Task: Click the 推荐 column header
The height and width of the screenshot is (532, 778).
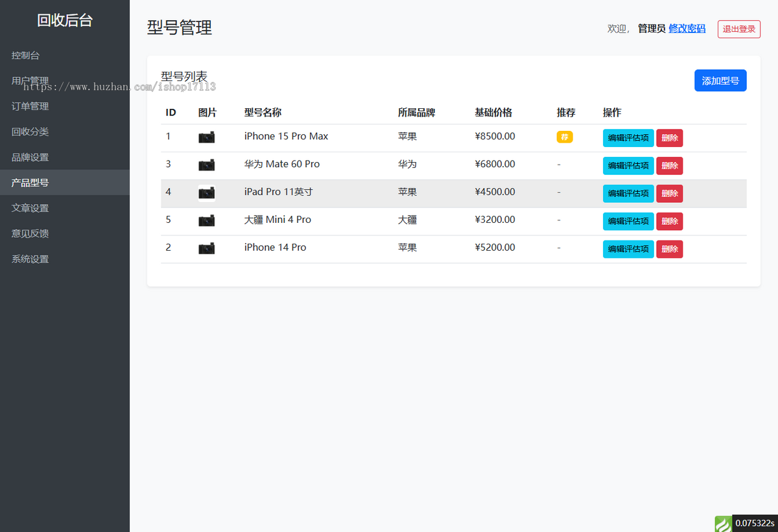Action: (566, 112)
